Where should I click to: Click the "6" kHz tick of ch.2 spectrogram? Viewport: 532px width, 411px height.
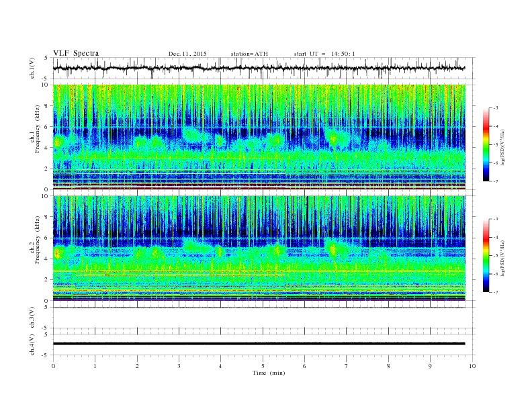(x=47, y=238)
